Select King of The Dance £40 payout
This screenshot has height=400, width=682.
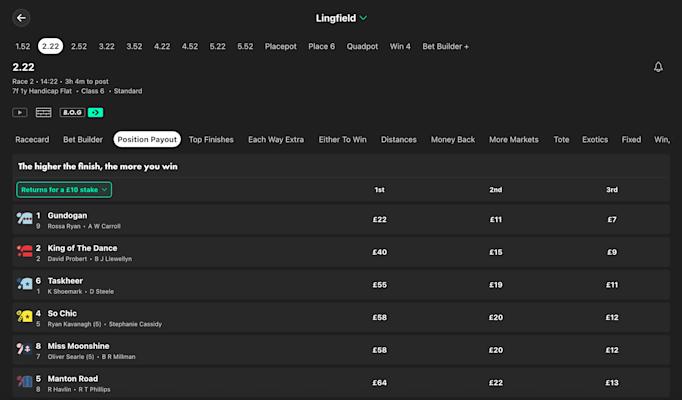coord(379,252)
